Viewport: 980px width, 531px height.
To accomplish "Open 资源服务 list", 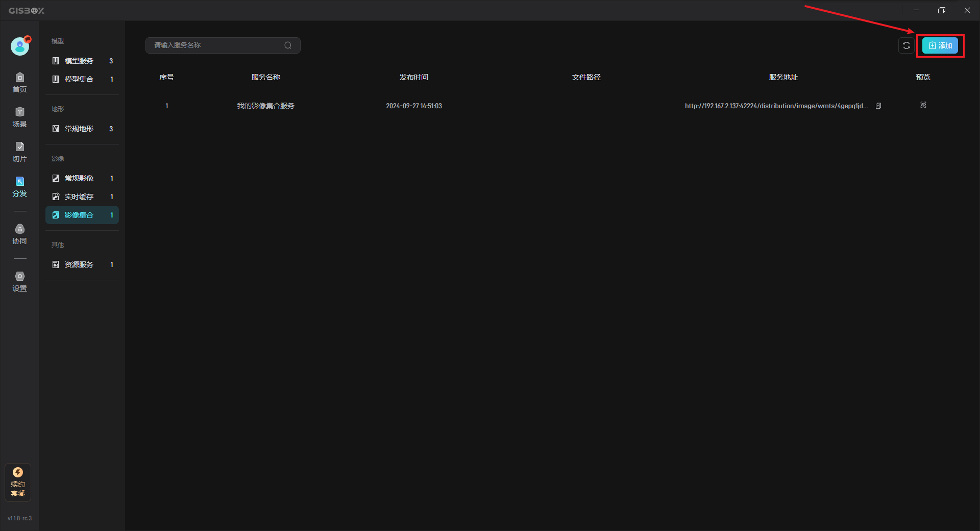I will 82,264.
